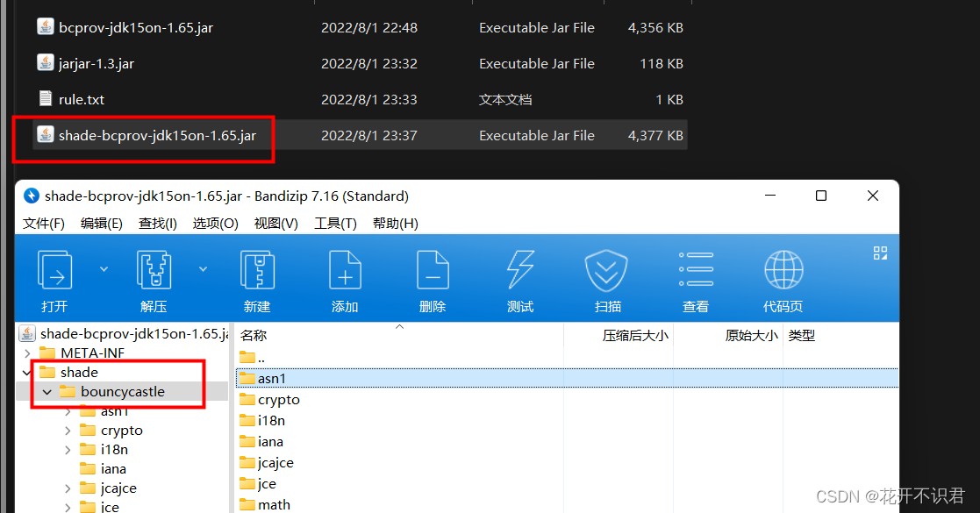Viewport: 980px width, 513px height.
Task: Select iana folder in tree pane
Action: coord(104,469)
